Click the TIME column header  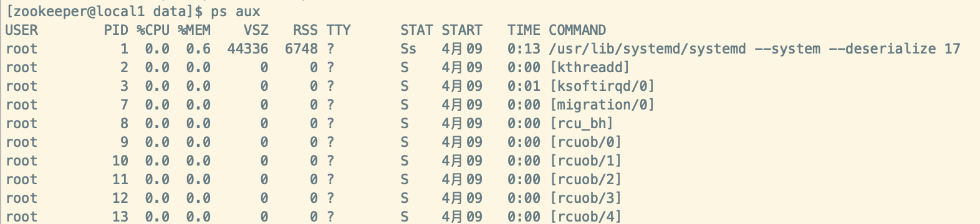point(524,30)
